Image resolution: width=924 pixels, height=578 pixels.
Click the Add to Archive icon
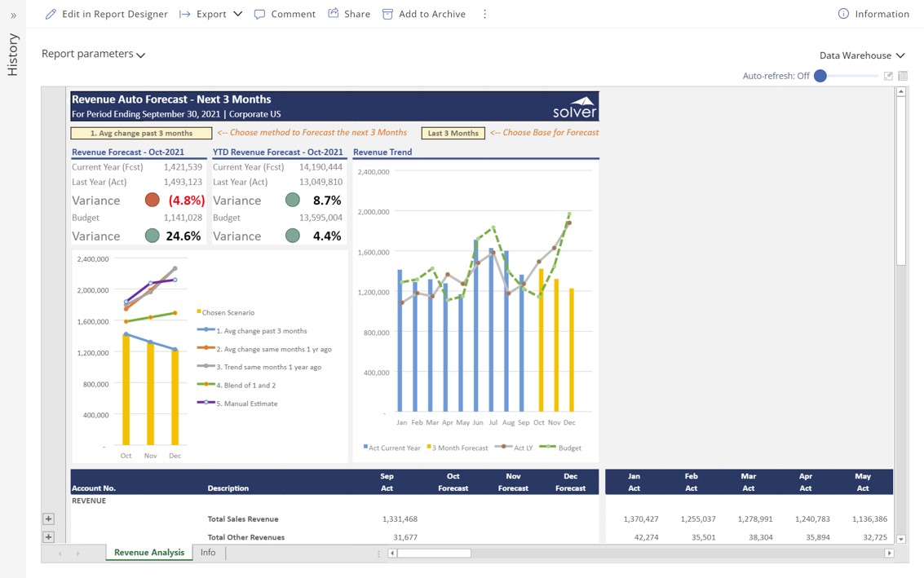tap(387, 14)
